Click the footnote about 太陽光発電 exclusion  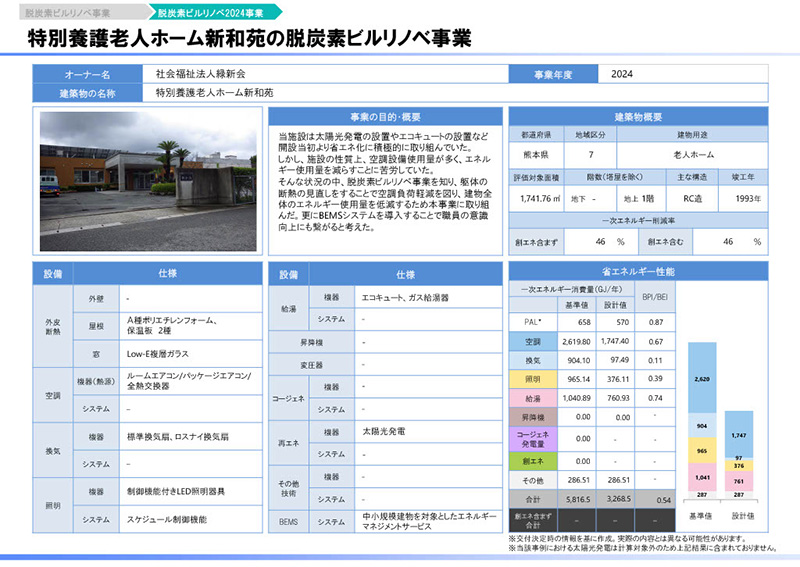click(x=643, y=548)
